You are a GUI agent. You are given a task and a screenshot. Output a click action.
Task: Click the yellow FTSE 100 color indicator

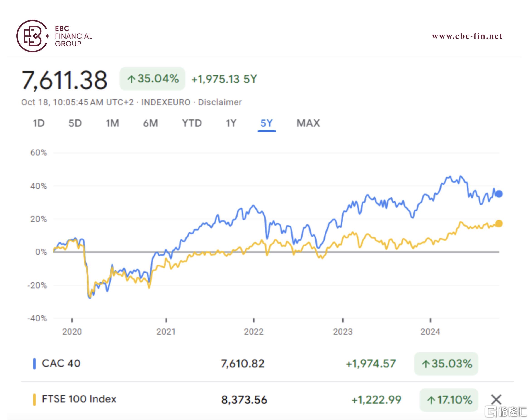[x=34, y=399]
